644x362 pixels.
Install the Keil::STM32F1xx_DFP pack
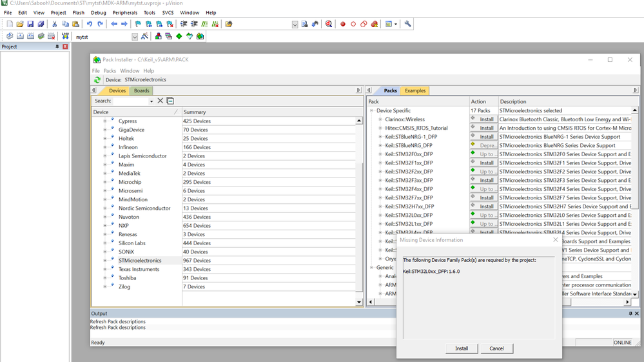[x=484, y=163]
